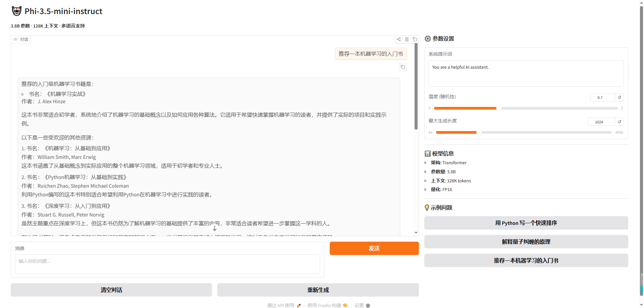Reset temperature to default value
Screen dimensions: 644x308
(620, 98)
